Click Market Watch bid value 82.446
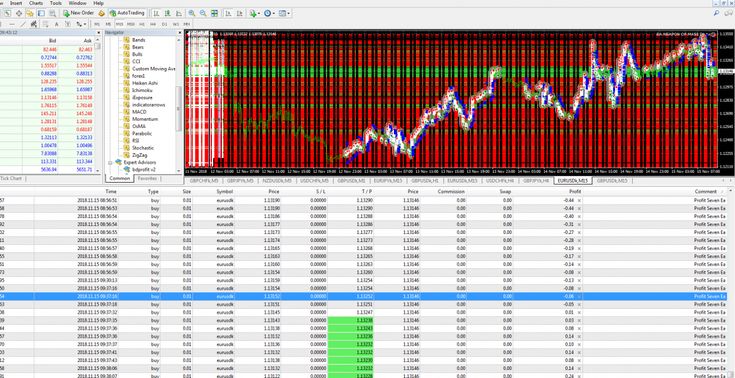Screen dimensions: 735x378 click(x=50, y=49)
